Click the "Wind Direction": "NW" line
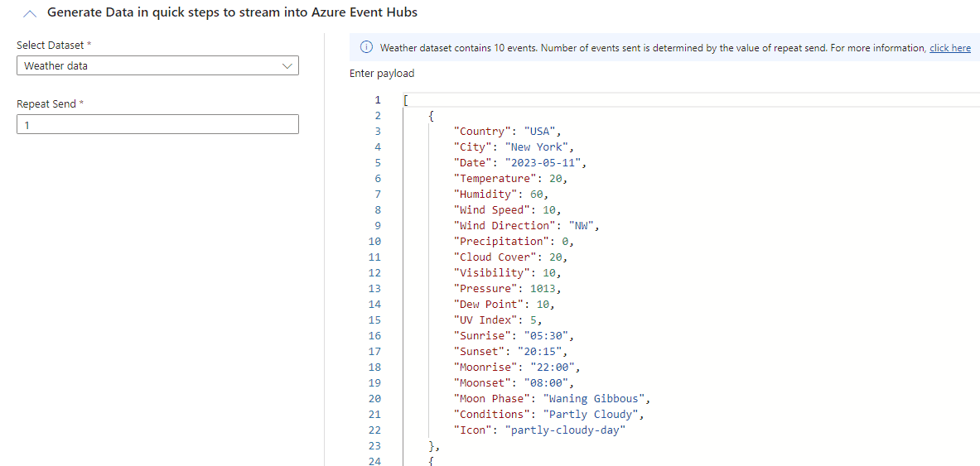Viewport: 980px width, 466px height. pyautogui.click(x=526, y=225)
